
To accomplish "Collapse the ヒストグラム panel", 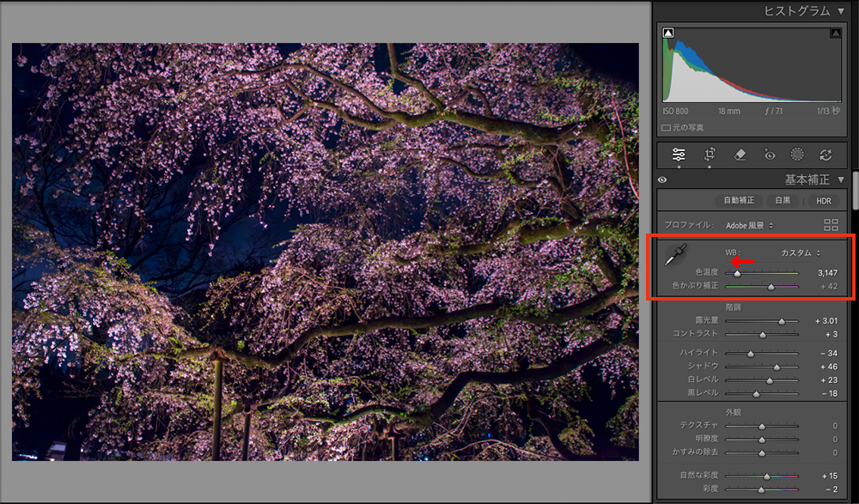I will (x=840, y=11).
